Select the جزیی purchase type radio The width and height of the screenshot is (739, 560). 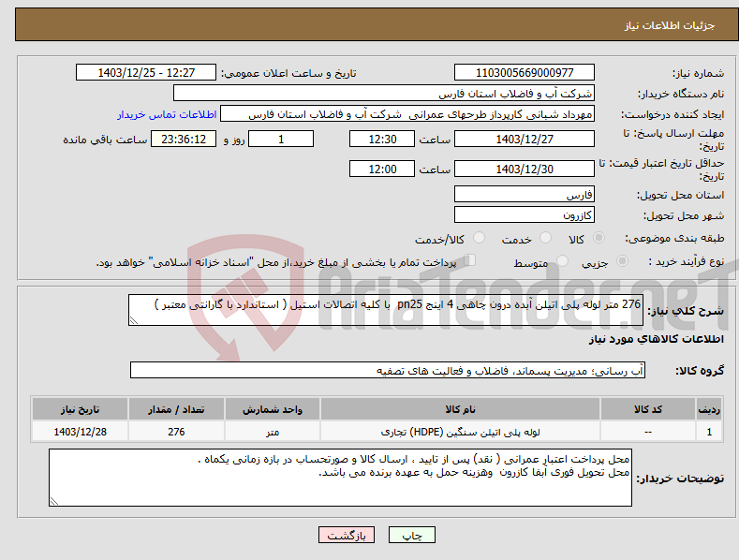[622, 260]
